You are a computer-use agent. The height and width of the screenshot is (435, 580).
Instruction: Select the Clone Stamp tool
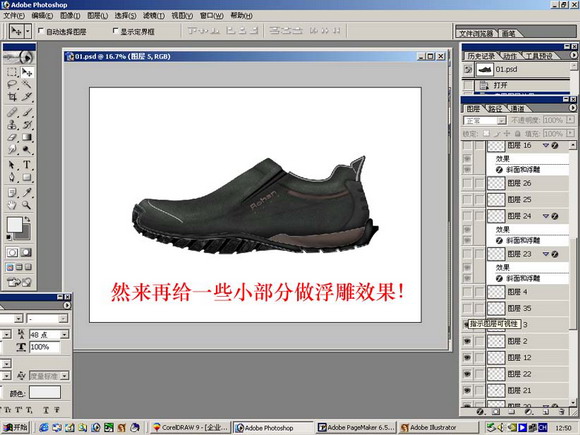click(12, 124)
